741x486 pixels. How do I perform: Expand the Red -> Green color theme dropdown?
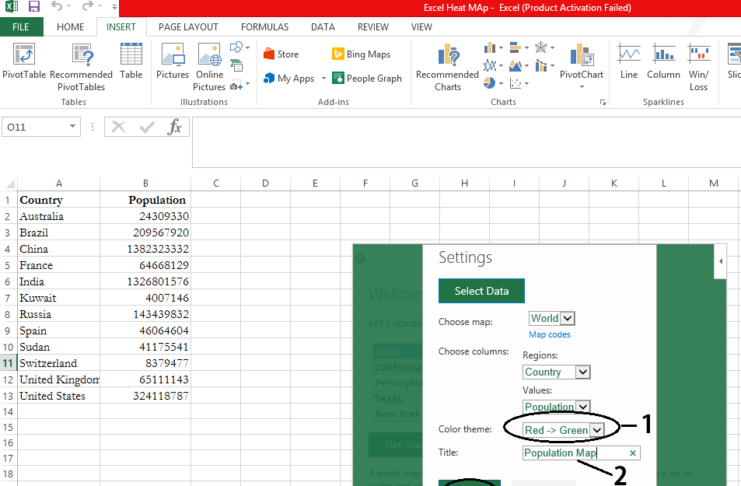pos(597,430)
